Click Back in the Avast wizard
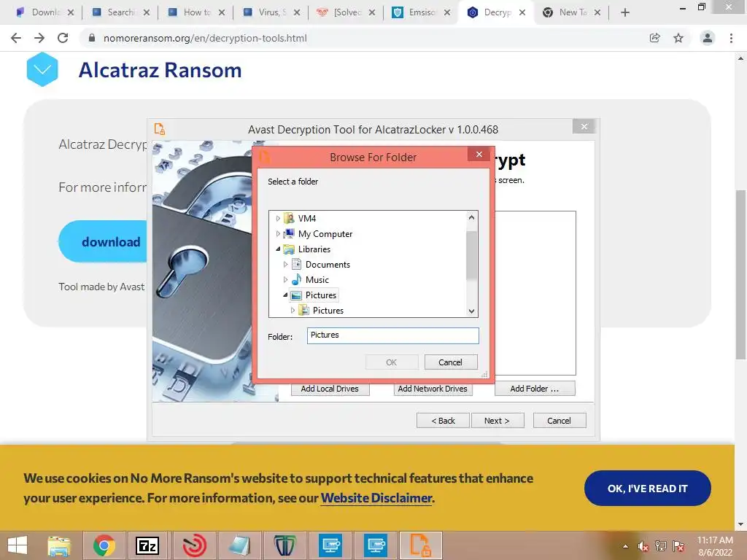The height and width of the screenshot is (560, 747). 443,421
